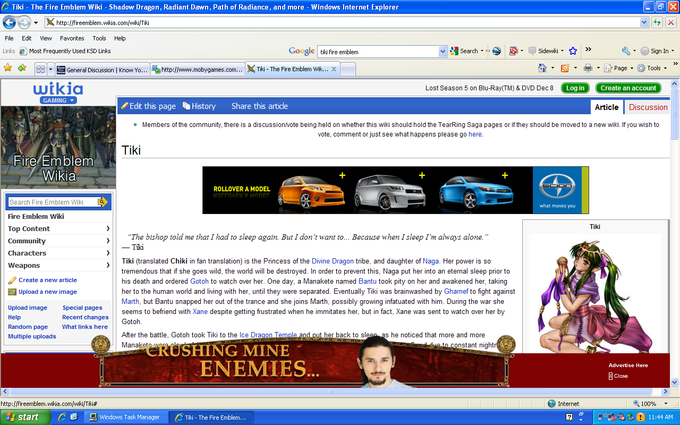
Task: Open the Help menu
Action: (120, 38)
